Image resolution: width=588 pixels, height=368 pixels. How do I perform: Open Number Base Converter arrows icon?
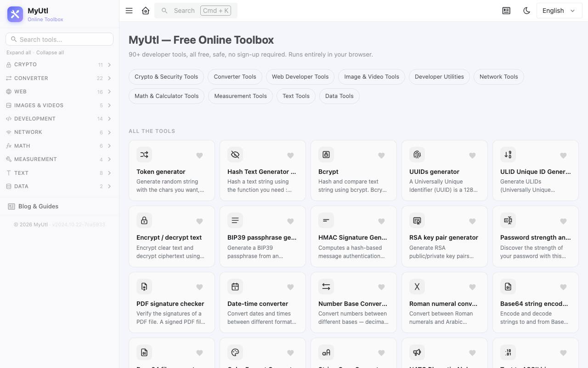tap(326, 287)
